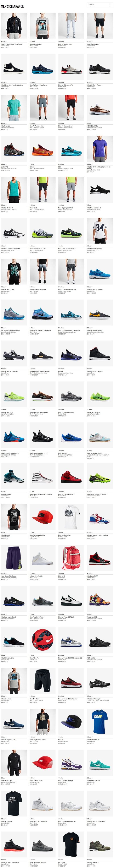The width and height of the screenshot is (114, 868).
Task: Click the Nike Miler UV product name
Action: point(5,126)
